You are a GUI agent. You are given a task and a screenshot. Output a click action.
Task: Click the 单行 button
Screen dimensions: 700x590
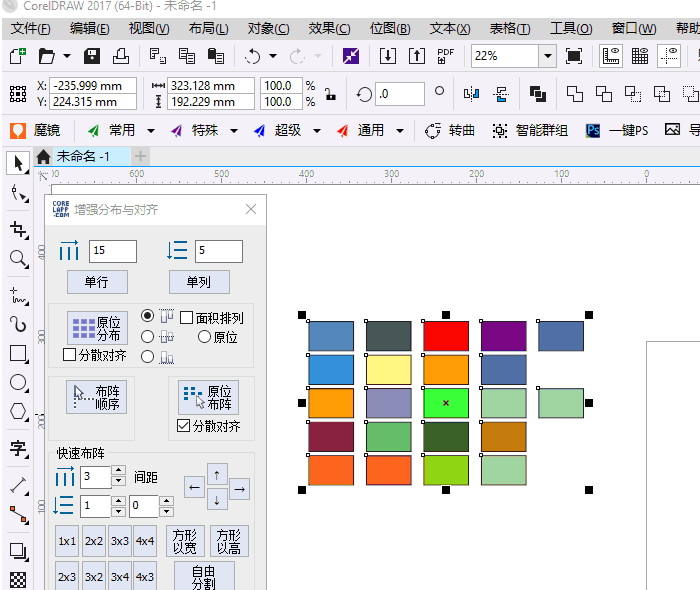[x=97, y=282]
